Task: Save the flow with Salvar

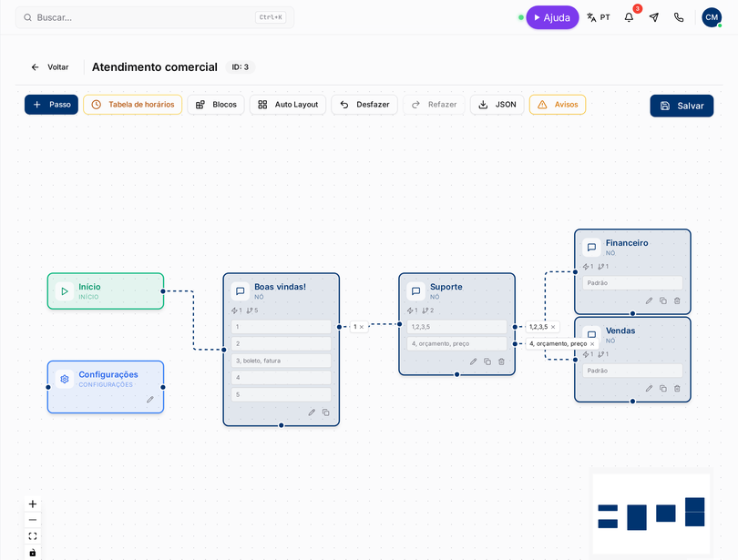Action: tap(682, 106)
